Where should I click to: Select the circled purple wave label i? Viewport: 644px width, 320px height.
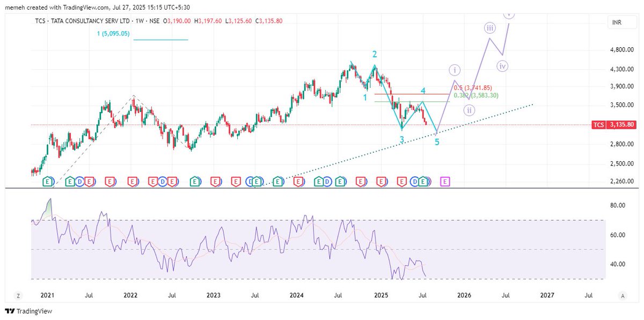tap(455, 70)
